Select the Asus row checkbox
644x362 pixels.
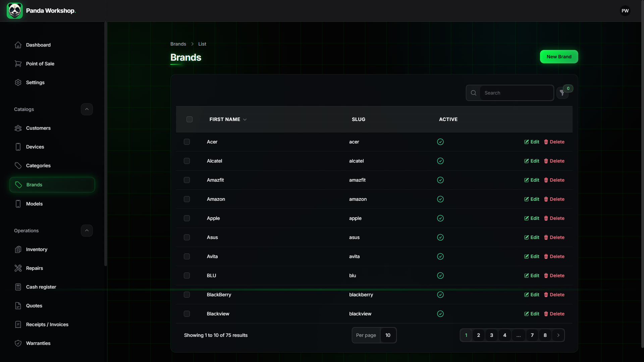coord(187,237)
